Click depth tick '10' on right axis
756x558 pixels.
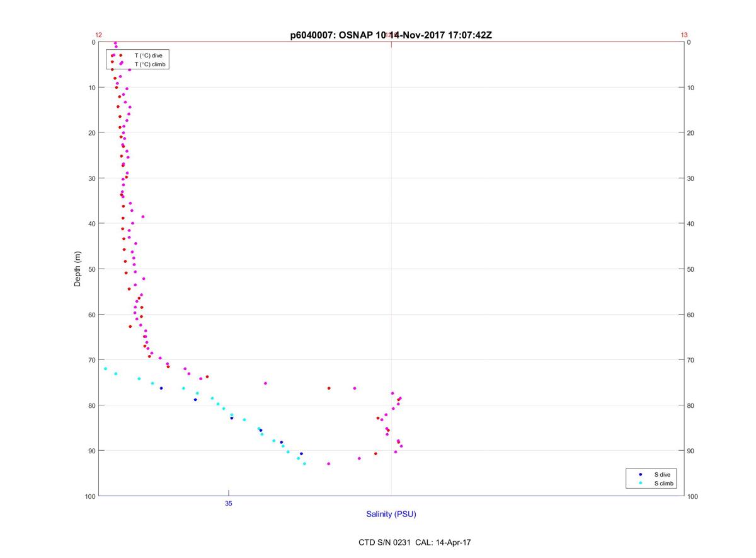pyautogui.click(x=691, y=88)
